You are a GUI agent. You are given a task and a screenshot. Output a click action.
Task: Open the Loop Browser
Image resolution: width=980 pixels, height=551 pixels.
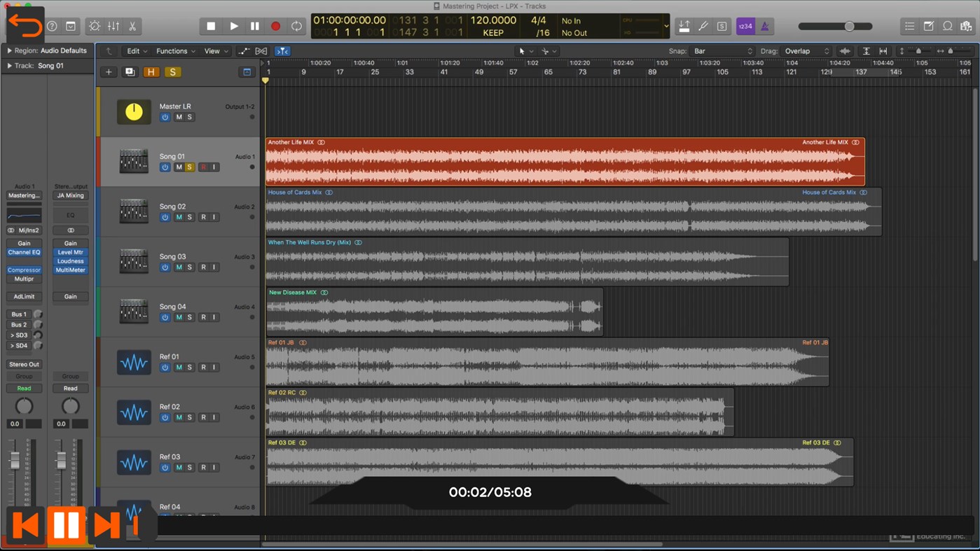(x=947, y=26)
